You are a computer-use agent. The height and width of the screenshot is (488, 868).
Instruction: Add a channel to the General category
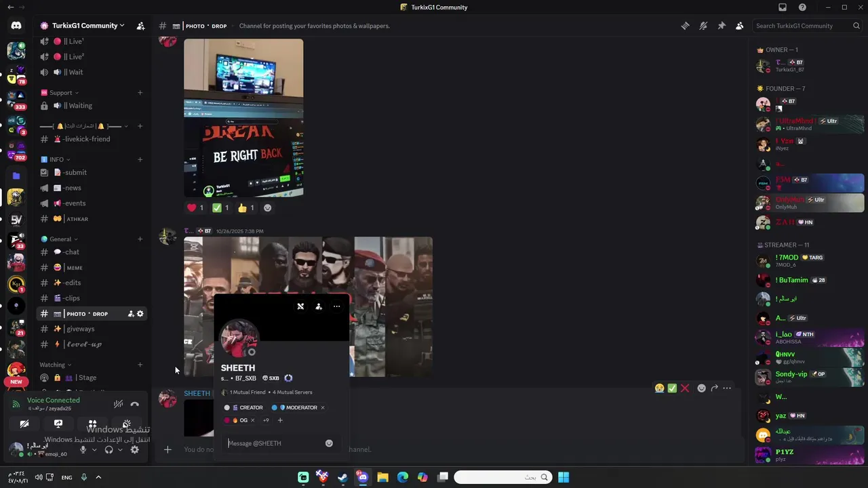point(140,239)
